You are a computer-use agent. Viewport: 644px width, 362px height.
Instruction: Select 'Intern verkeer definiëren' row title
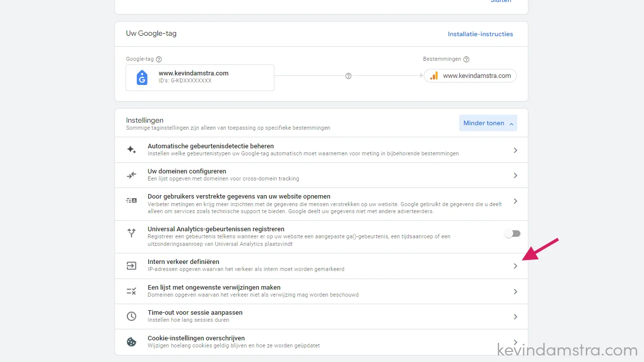click(x=184, y=262)
